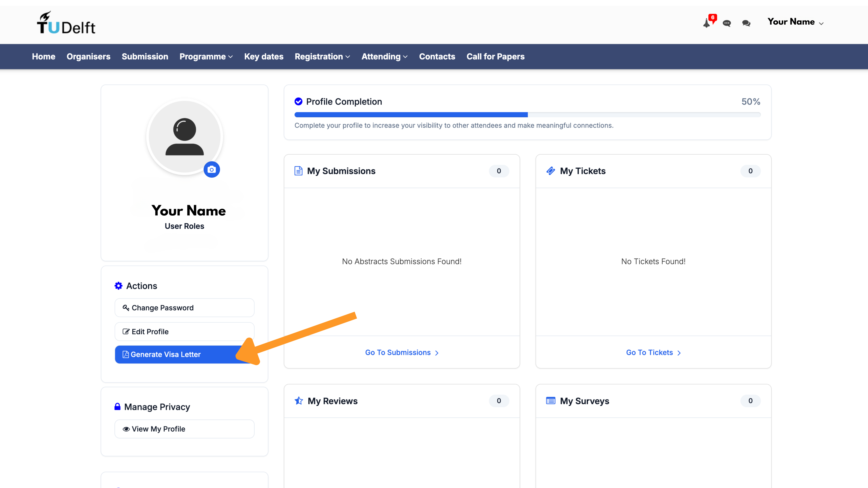Image resolution: width=868 pixels, height=488 pixels.
Task: Expand the Registration menu
Action: (x=322, y=57)
